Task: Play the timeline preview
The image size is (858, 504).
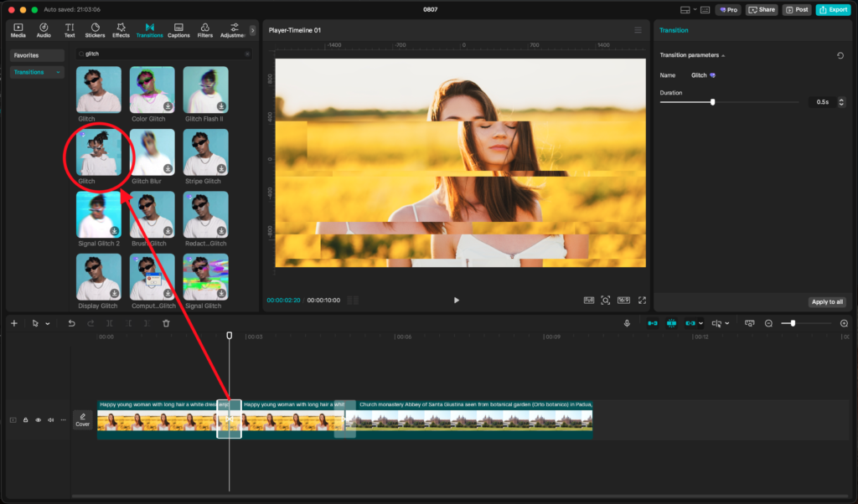Action: coord(457,300)
